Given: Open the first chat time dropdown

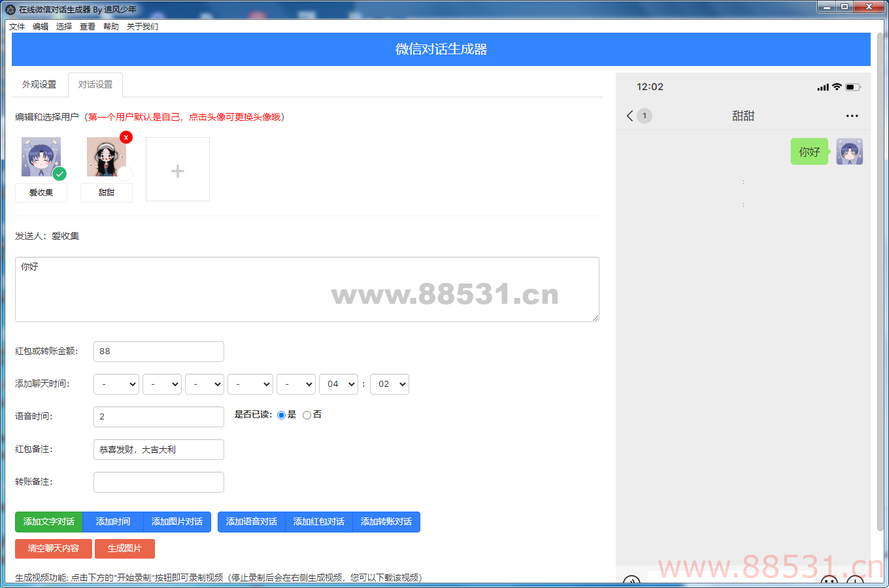Looking at the screenshot, I should point(116,384).
